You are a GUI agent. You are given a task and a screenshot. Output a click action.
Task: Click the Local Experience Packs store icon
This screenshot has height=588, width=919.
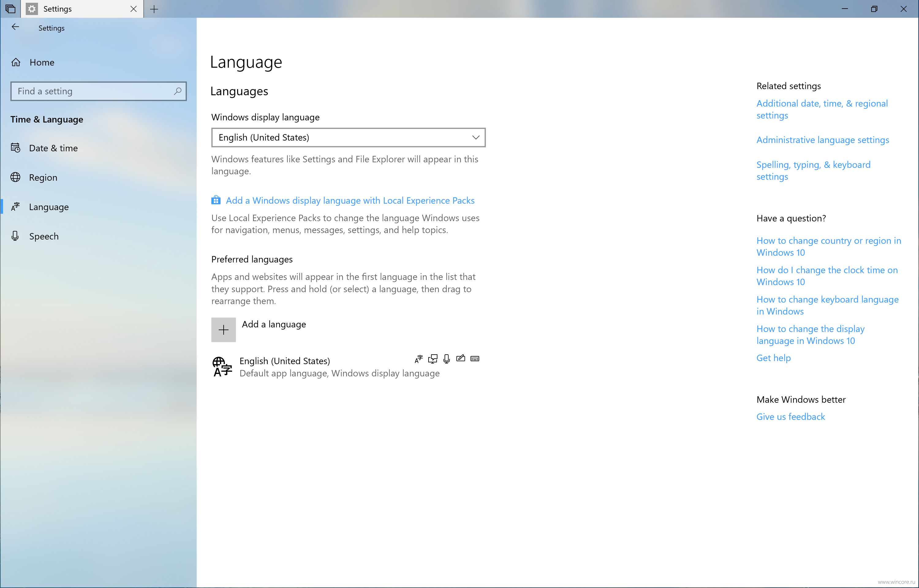(x=216, y=200)
